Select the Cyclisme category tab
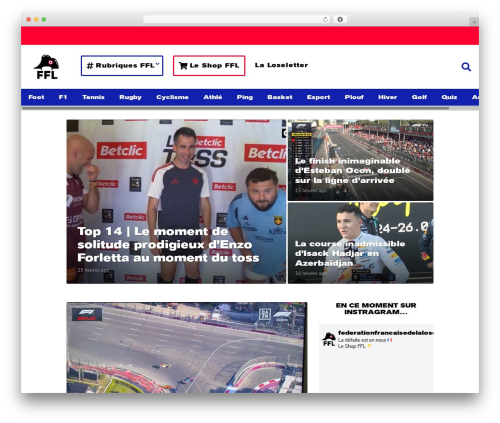 (172, 97)
